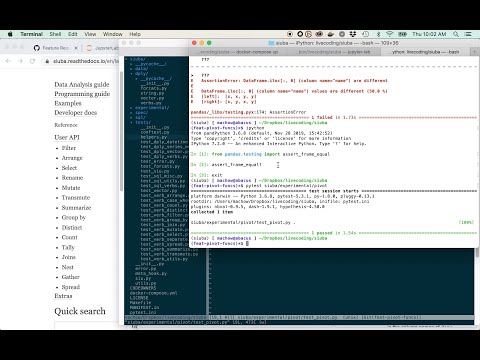
Task: Click the battery status icon
Action: (402, 34)
